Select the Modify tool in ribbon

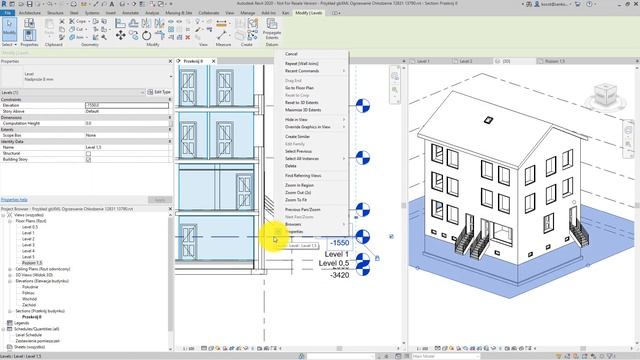pyautogui.click(x=9, y=29)
